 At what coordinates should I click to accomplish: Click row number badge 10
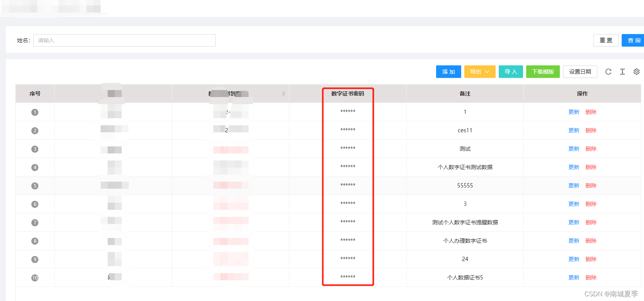click(35, 278)
